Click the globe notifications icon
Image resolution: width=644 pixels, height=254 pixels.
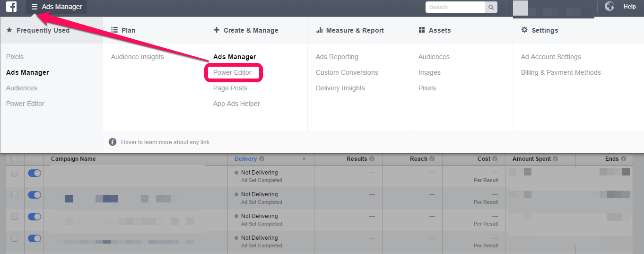pyautogui.click(x=609, y=7)
